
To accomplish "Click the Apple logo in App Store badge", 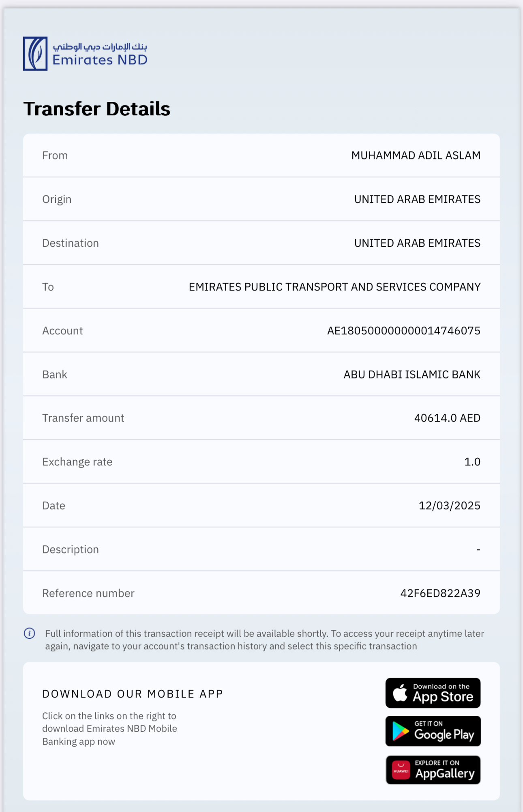I will click(400, 692).
